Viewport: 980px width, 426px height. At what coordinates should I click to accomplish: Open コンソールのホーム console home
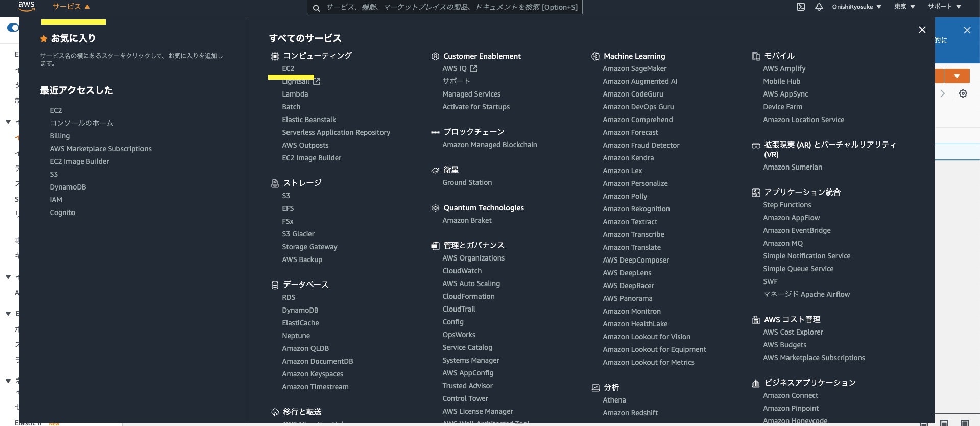pos(81,123)
